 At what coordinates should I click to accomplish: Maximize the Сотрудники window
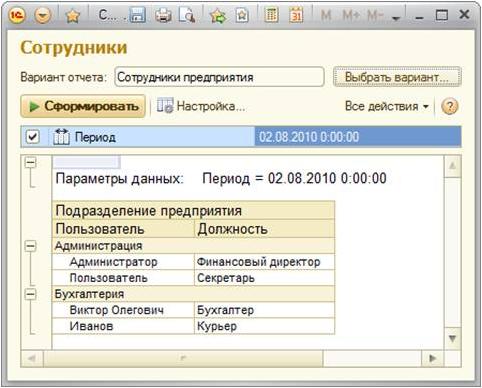click(x=442, y=15)
